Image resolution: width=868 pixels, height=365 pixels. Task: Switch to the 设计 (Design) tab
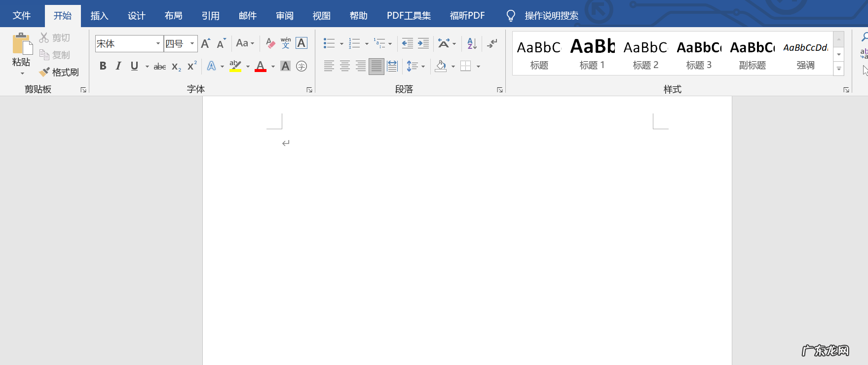[137, 16]
